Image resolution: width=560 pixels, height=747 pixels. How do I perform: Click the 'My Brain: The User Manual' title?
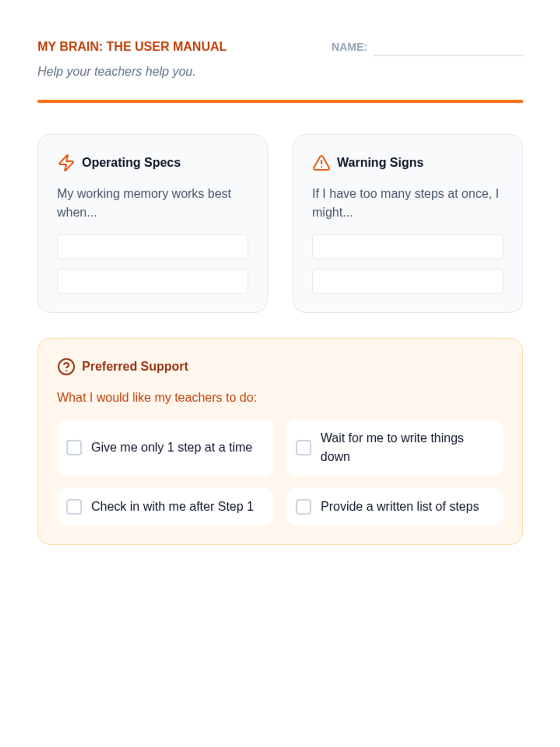point(132,47)
